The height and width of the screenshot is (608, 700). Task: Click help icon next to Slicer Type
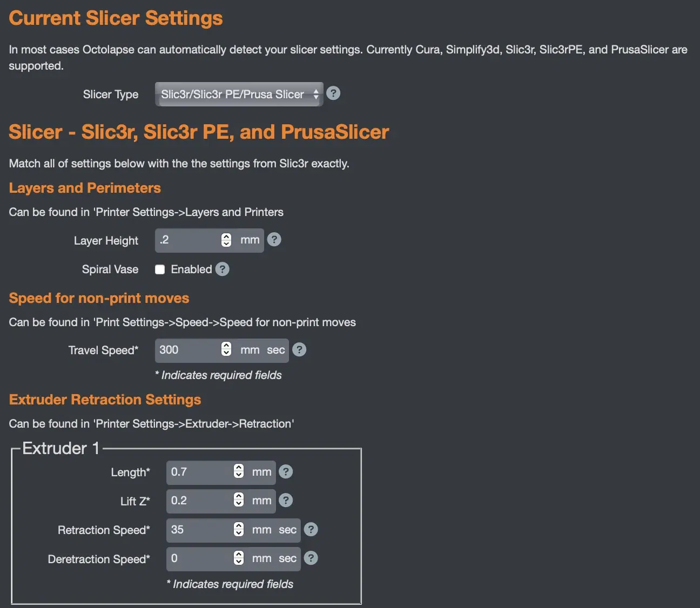(x=334, y=93)
